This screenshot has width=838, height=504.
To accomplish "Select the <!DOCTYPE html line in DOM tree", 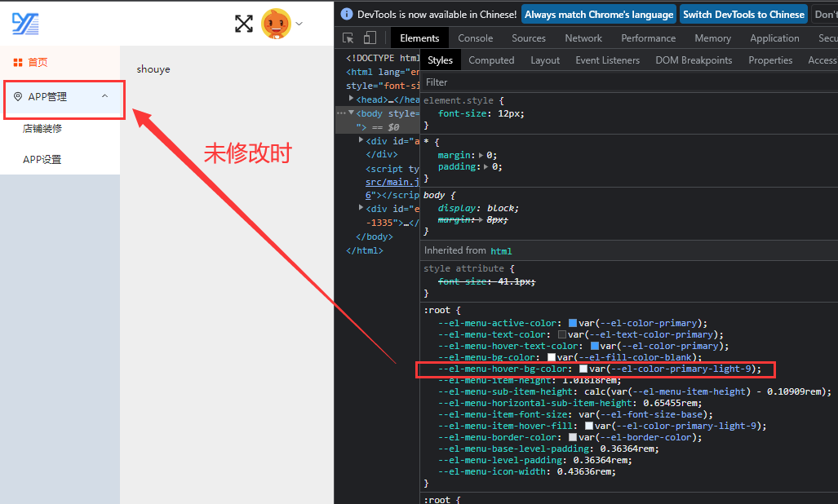I will (383, 58).
